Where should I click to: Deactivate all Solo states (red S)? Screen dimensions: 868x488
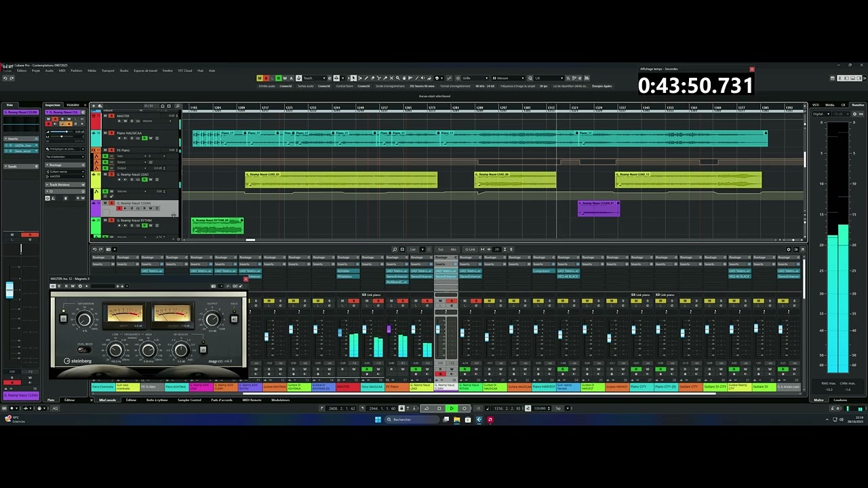[266, 78]
